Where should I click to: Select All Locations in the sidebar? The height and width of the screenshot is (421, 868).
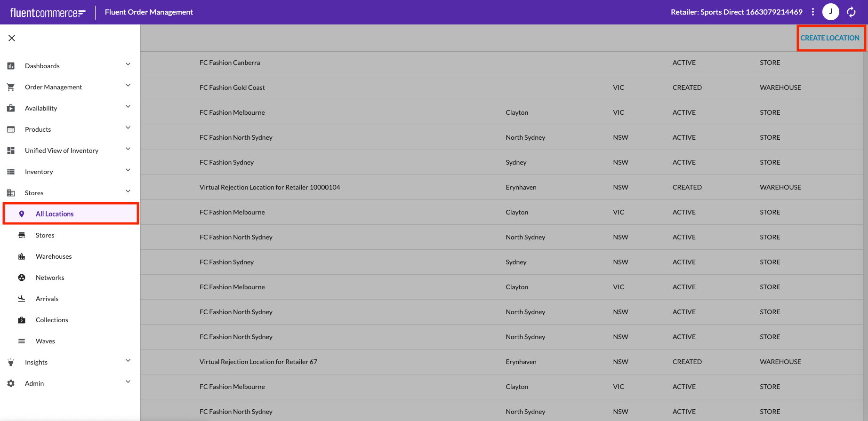(x=55, y=214)
